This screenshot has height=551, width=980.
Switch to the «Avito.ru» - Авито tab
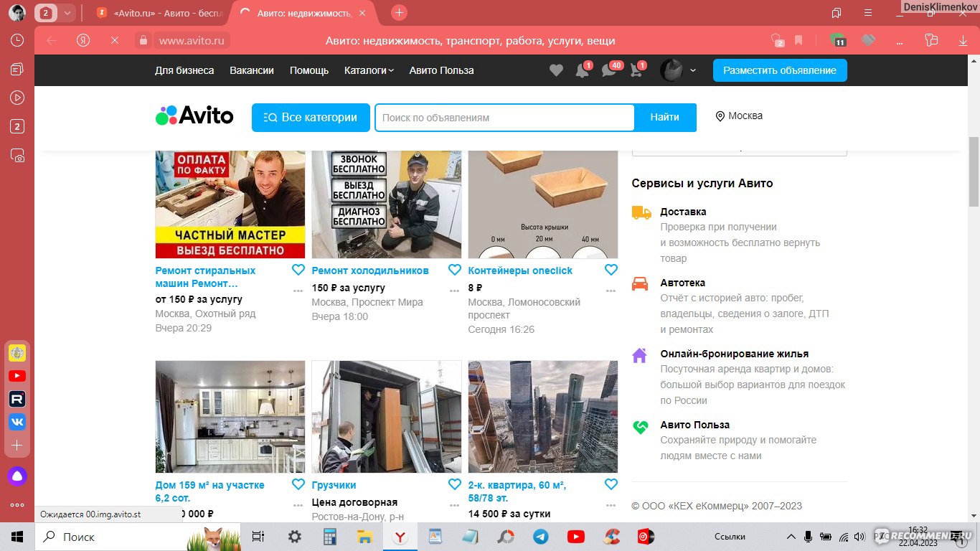point(159,13)
